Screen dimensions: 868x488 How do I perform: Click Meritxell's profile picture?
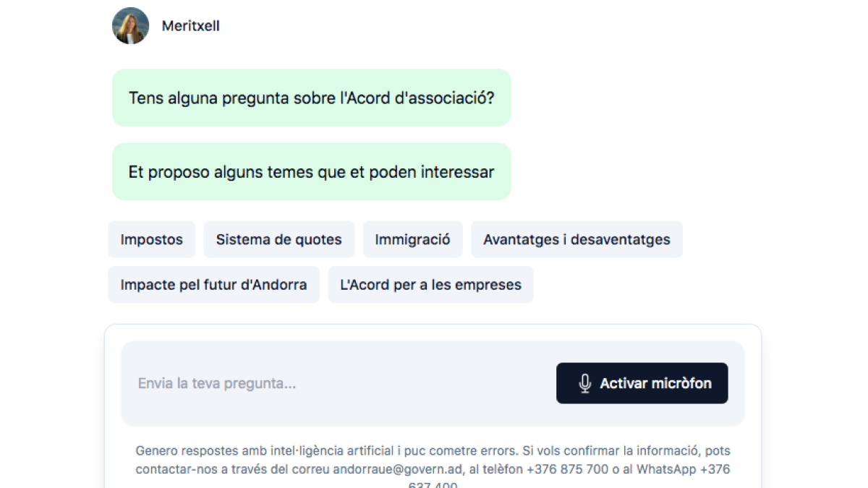coord(130,25)
